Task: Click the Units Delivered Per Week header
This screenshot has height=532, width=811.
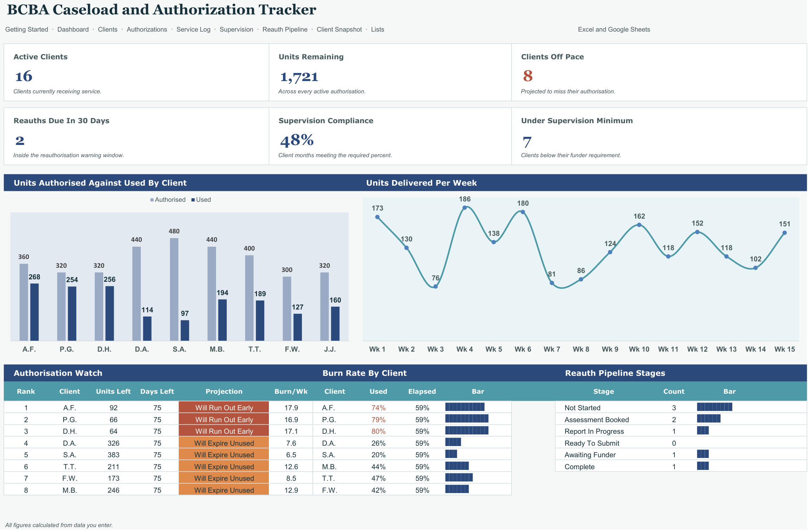Action: click(421, 183)
